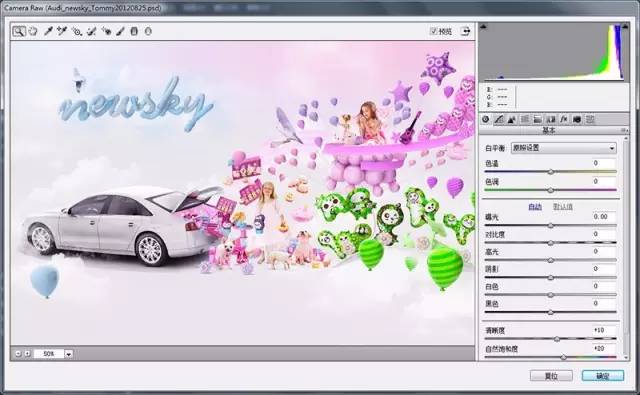Click the zoom out minus button
Screen dimensions: 640x395
(18, 354)
